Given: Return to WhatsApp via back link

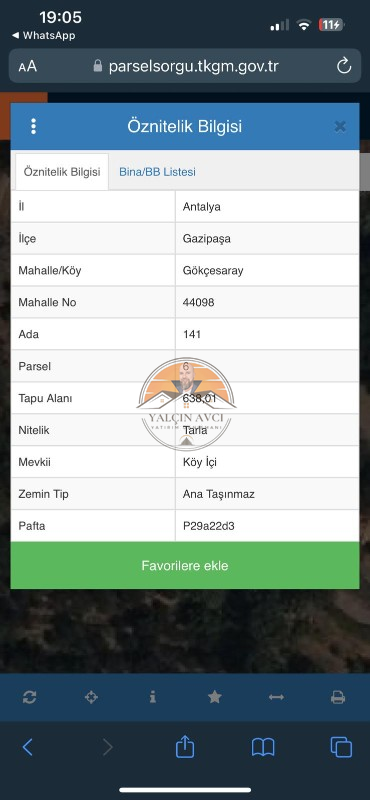Looking at the screenshot, I should [43, 36].
